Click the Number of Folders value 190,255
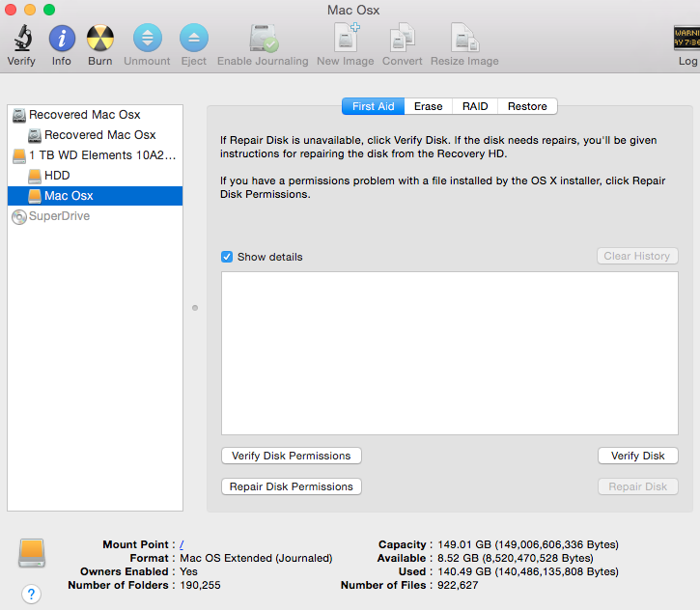This screenshot has height=610, width=700. (x=200, y=585)
